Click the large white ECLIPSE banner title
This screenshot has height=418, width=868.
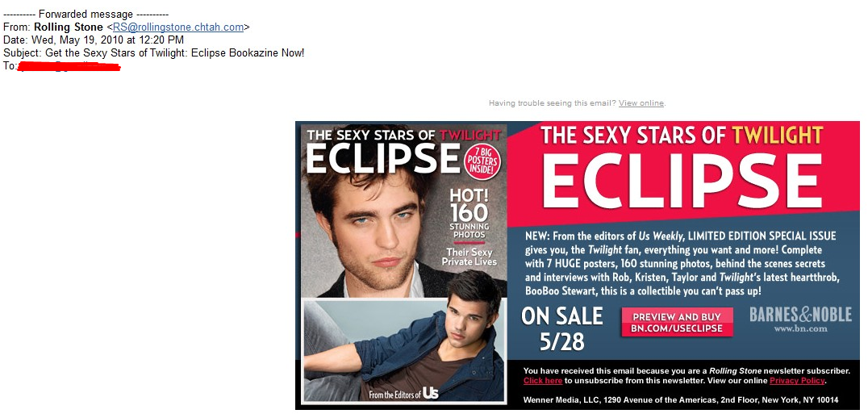tap(682, 181)
